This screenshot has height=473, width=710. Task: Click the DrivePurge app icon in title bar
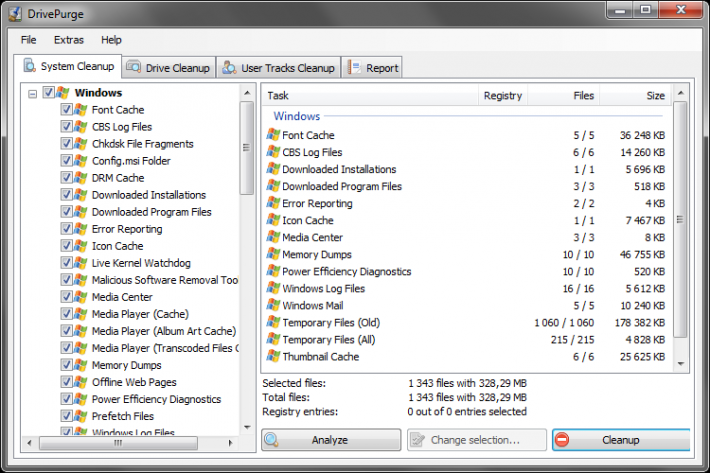click(15, 14)
